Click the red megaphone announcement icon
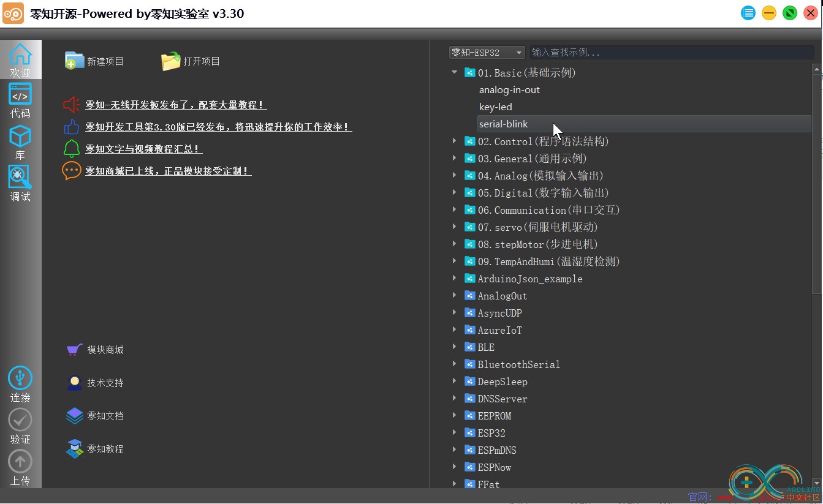823x504 pixels. coord(72,105)
